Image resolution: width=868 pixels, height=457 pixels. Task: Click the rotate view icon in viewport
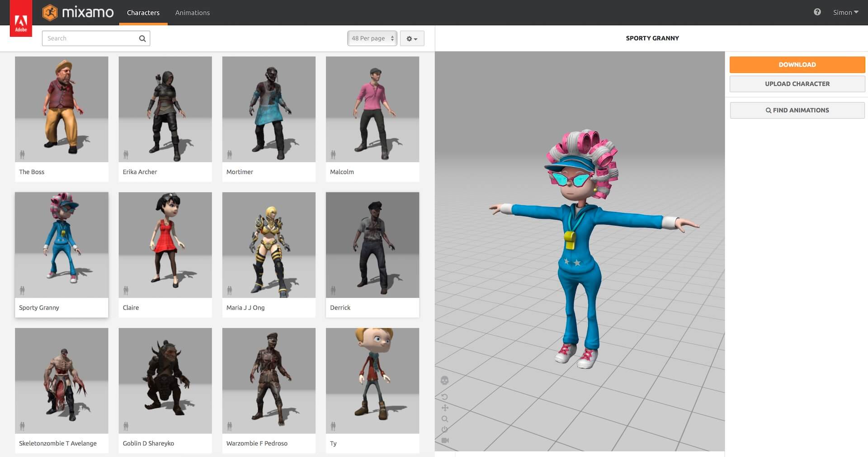click(x=444, y=397)
